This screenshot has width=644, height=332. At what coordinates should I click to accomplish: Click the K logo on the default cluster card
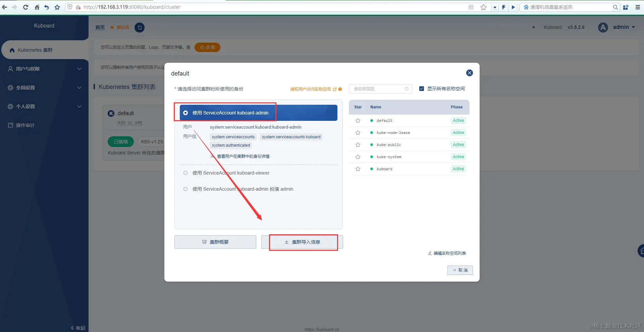pyautogui.click(x=111, y=113)
